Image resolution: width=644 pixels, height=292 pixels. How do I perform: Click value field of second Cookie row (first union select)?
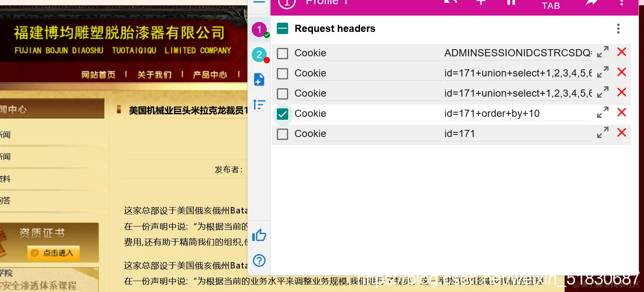tap(518, 73)
